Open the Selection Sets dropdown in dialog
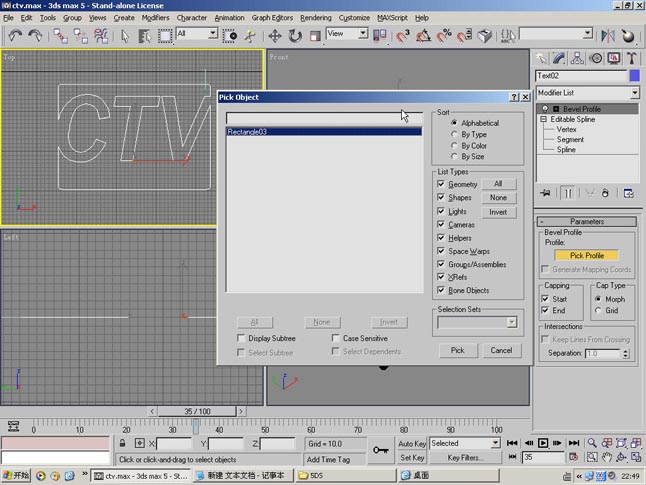646x485 pixels. [512, 322]
